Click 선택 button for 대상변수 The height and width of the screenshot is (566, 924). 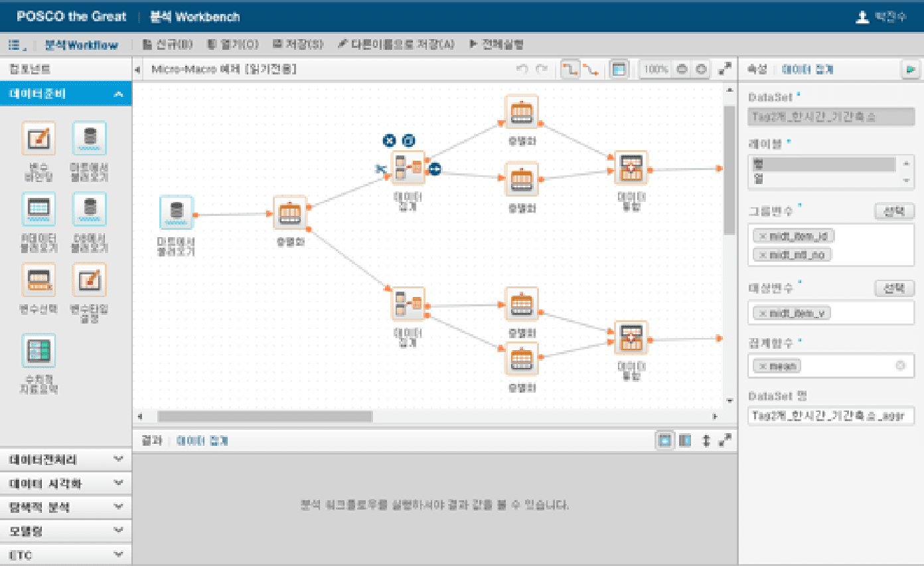click(894, 288)
